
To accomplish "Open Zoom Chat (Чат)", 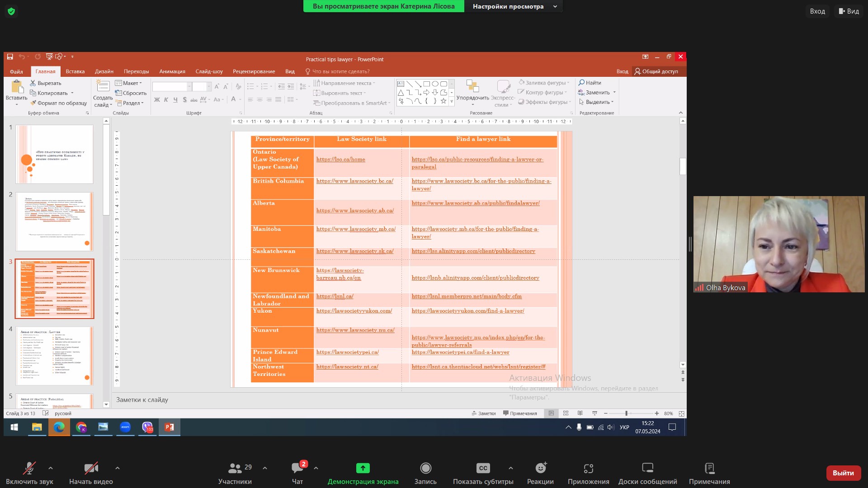I will (x=297, y=473).
